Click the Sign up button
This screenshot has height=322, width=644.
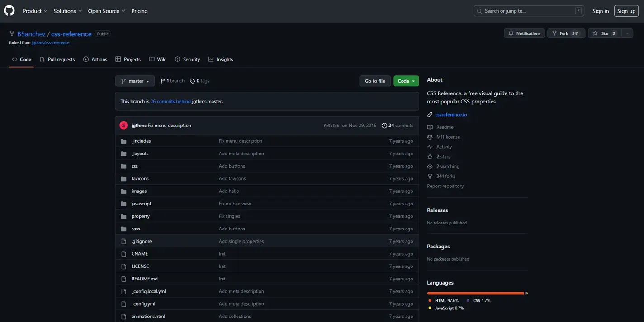pyautogui.click(x=626, y=11)
